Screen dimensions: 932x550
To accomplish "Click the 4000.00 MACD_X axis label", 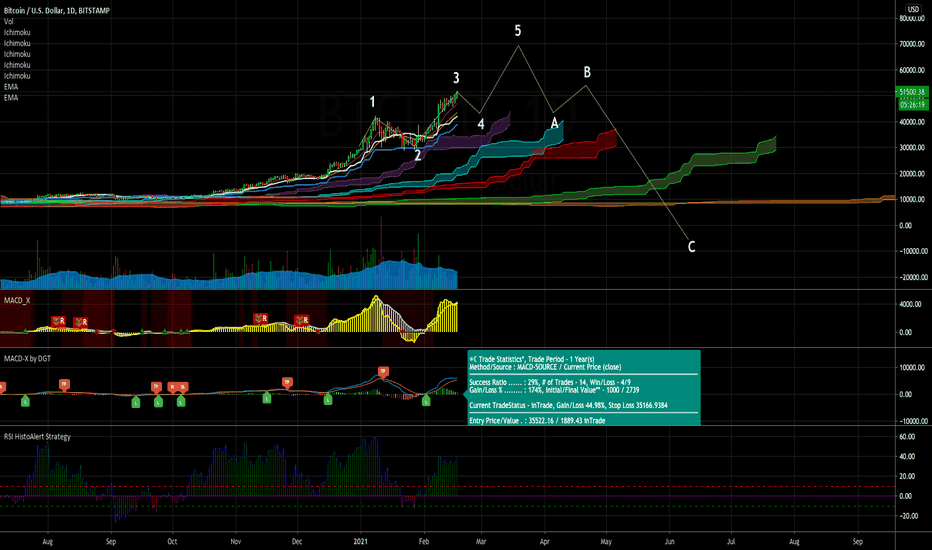I will [911, 304].
